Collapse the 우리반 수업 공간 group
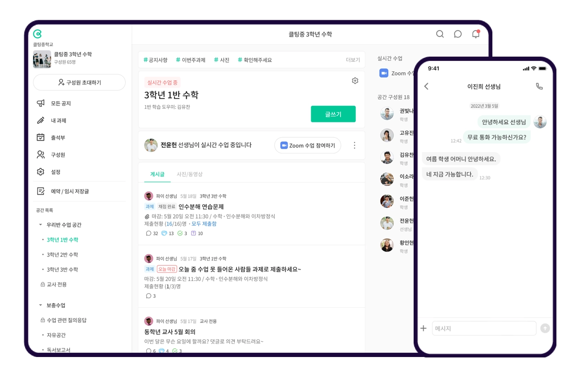The height and width of the screenshot is (373, 588). coord(41,225)
